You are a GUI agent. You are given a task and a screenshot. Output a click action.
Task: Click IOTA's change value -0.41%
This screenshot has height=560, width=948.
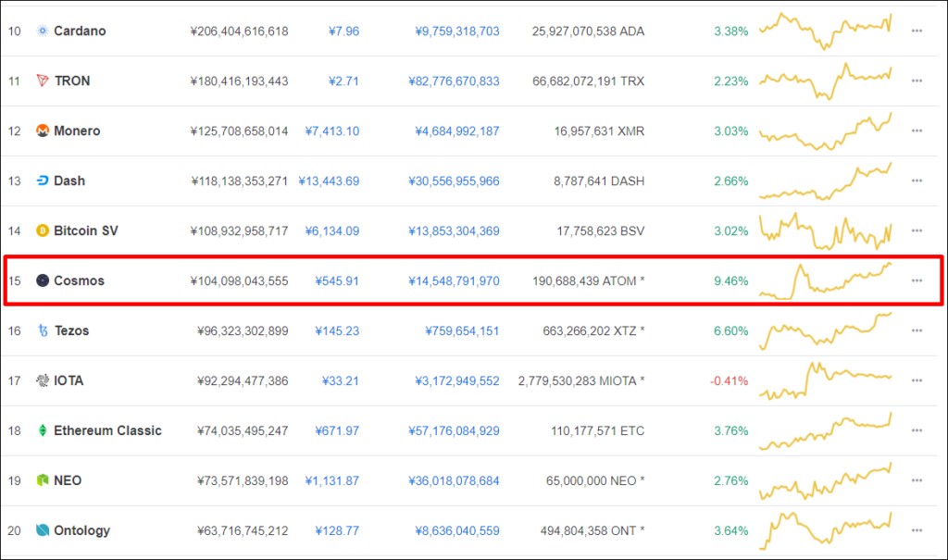(730, 381)
